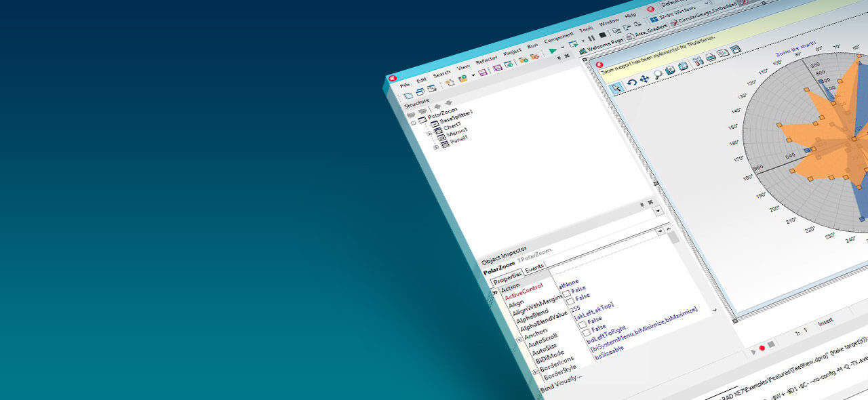868x400 pixels.
Task: Expand the Anchors property
Action: [x=520, y=340]
